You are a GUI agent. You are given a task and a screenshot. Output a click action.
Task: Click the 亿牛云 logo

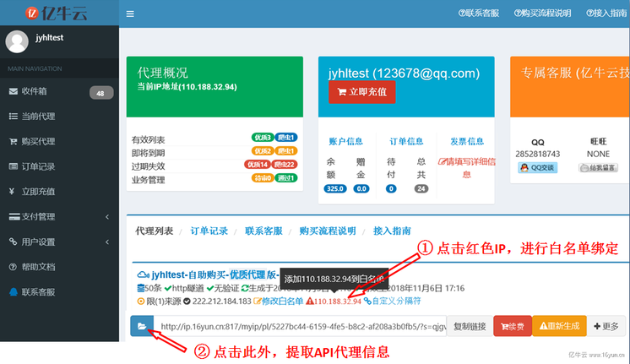point(57,14)
